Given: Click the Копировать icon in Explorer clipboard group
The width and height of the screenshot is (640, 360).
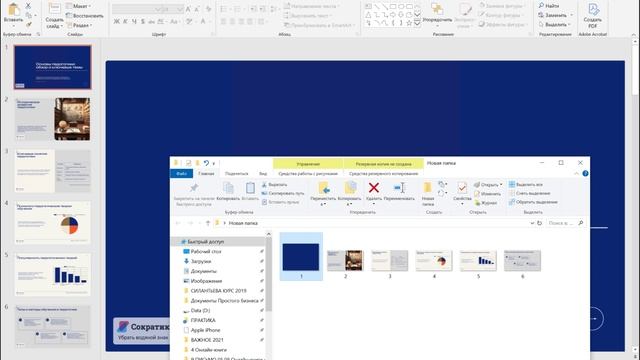Looking at the screenshot, I should click(228, 188).
